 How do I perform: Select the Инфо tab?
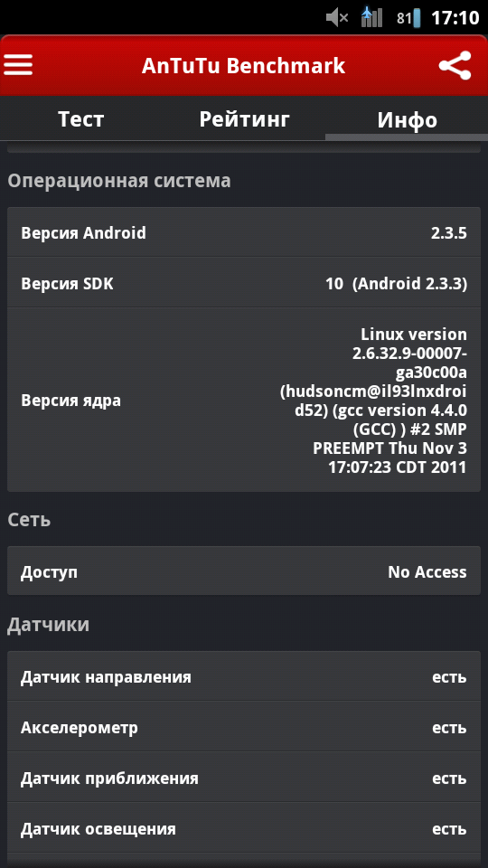[407, 119]
